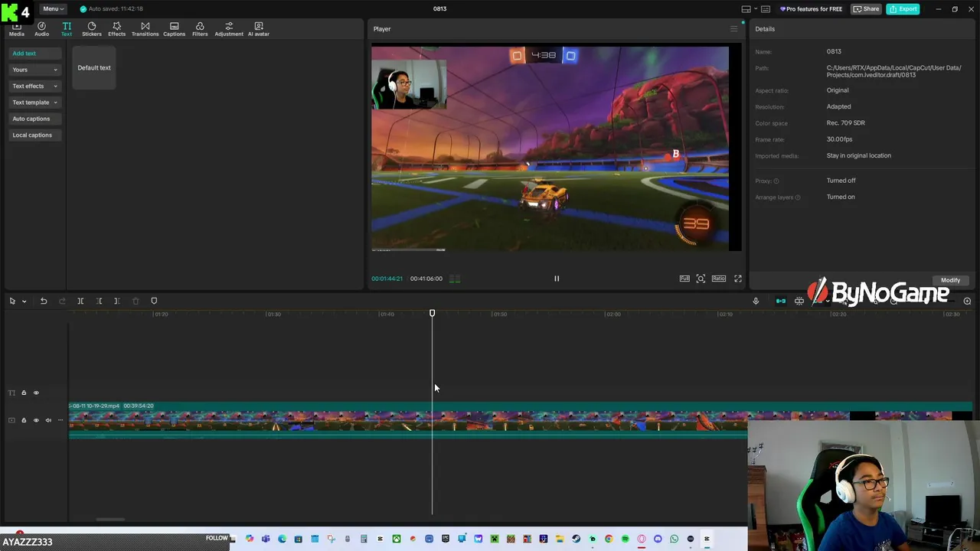Image resolution: width=980 pixels, height=551 pixels.
Task: Open Spotify from the taskbar
Action: pos(626,539)
